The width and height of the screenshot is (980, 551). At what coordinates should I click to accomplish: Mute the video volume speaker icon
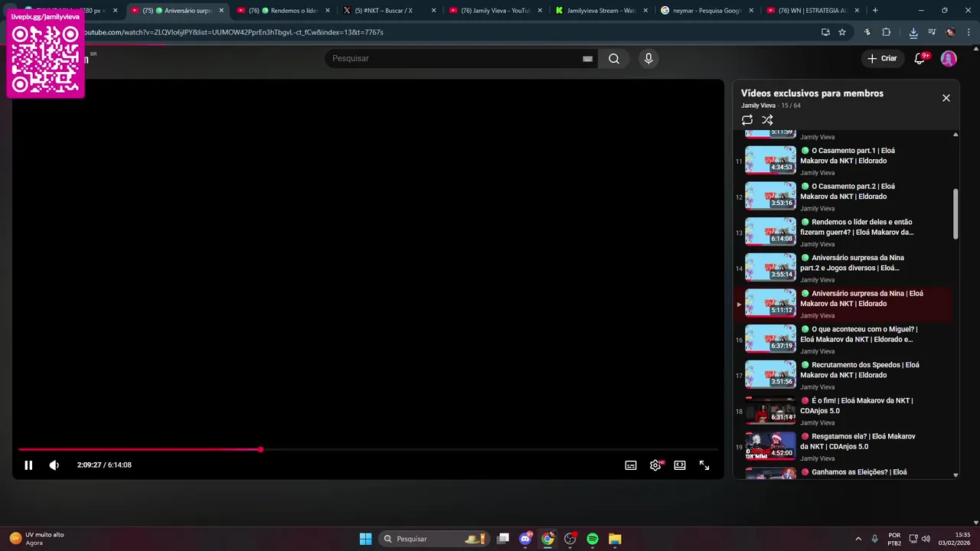click(54, 465)
